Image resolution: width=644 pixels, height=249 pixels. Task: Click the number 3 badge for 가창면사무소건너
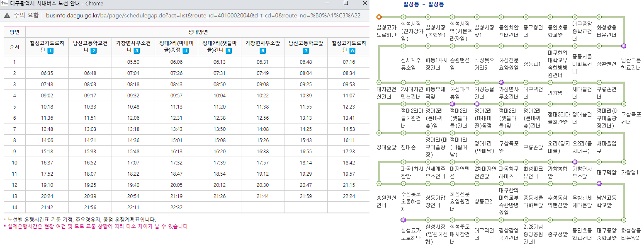click(137, 51)
